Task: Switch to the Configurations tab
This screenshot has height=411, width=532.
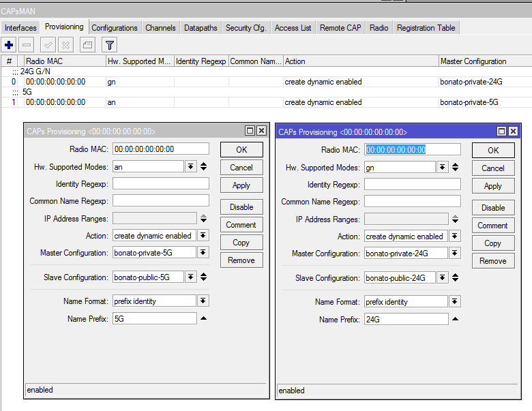Action: (x=115, y=28)
